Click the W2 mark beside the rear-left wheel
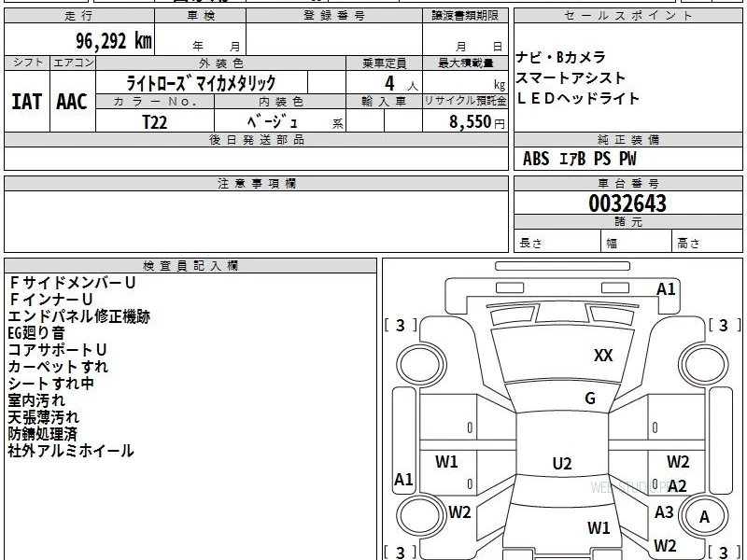The image size is (747, 560). (x=459, y=512)
